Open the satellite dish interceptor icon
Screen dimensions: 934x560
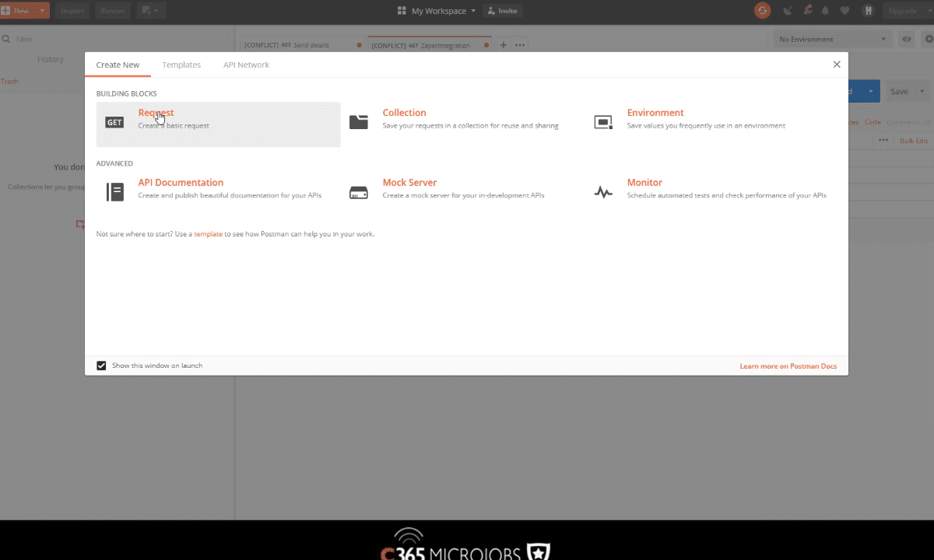tap(788, 11)
